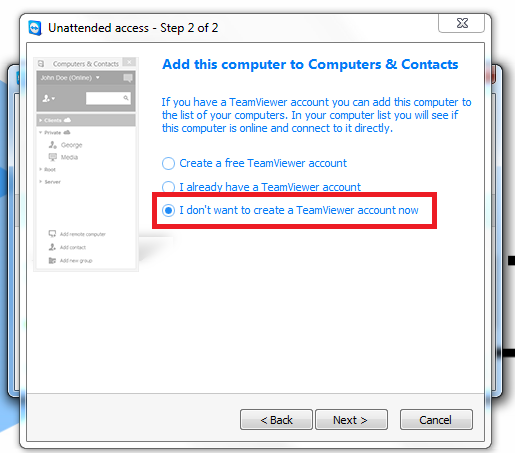The height and width of the screenshot is (453, 515).
Task: Click the chat bubble icon beside John Doe
Action: click(128, 78)
